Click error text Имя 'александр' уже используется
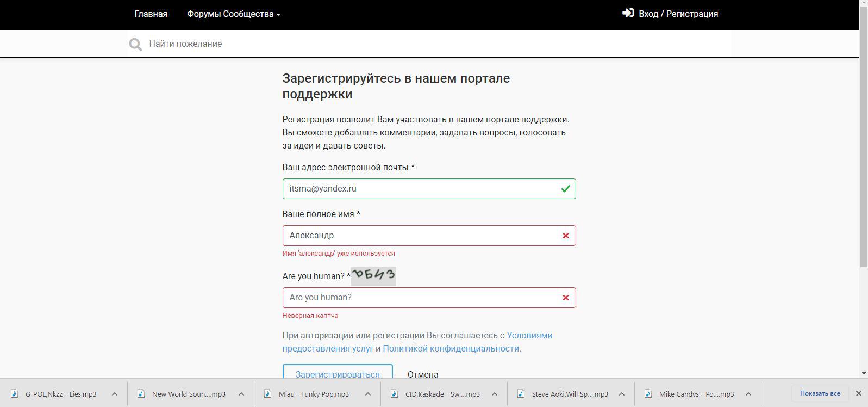Screen dimensions: 868x407 pos(339,254)
